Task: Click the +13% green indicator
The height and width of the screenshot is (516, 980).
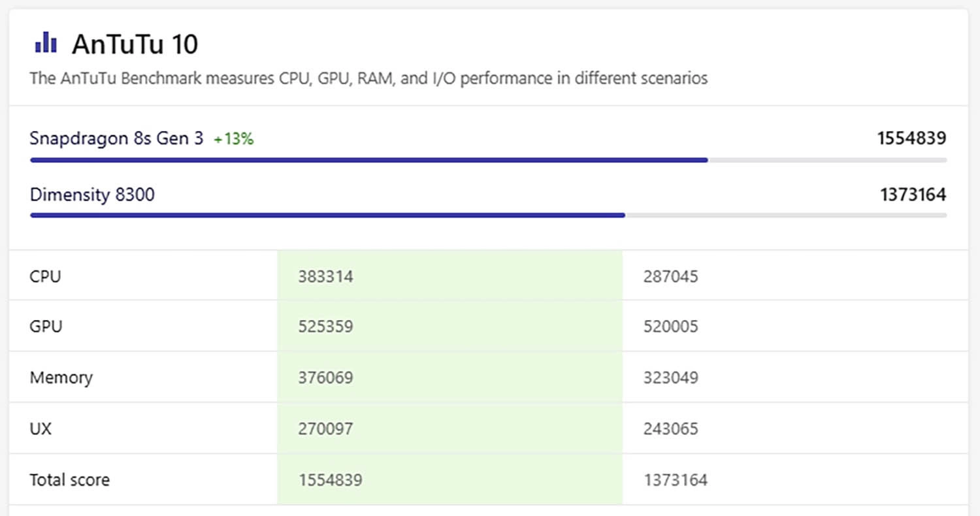Action: pos(234,139)
